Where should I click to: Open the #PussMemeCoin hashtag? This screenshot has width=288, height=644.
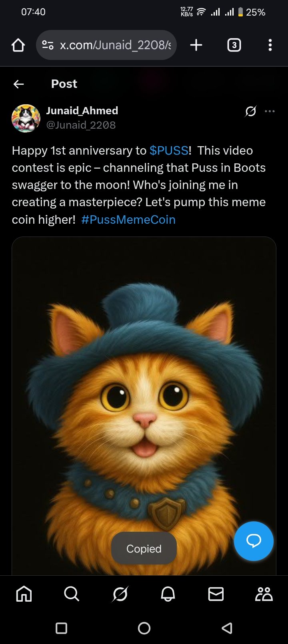tap(128, 220)
